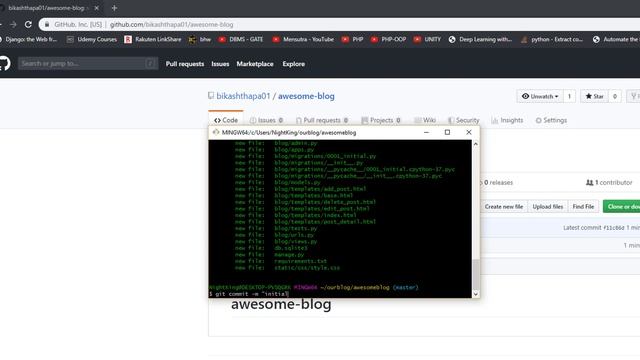Open Pull requests in GitHub header
Viewport: 640px width, 360px height.
pyautogui.click(x=184, y=64)
